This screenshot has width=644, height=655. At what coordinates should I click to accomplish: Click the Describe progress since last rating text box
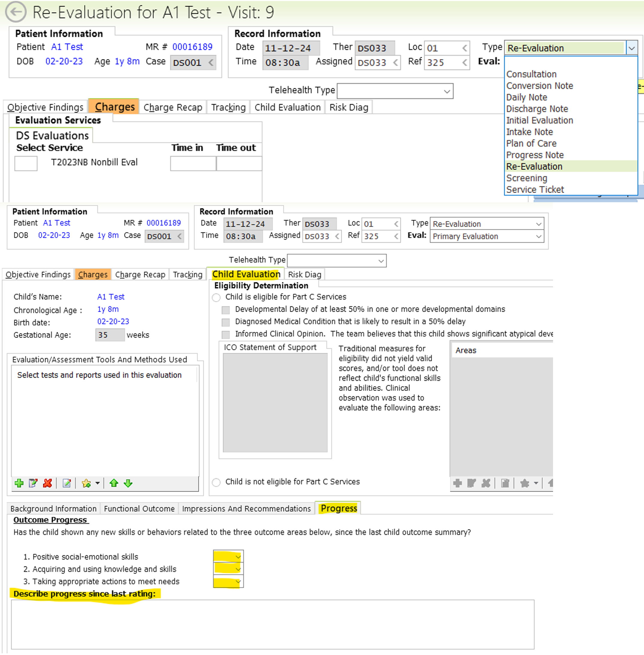(x=273, y=624)
